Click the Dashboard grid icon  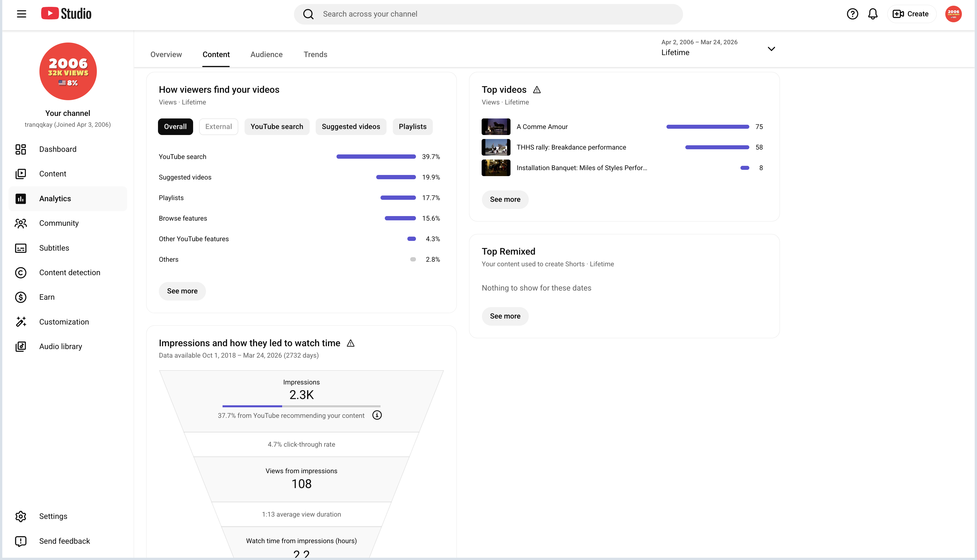tap(21, 149)
